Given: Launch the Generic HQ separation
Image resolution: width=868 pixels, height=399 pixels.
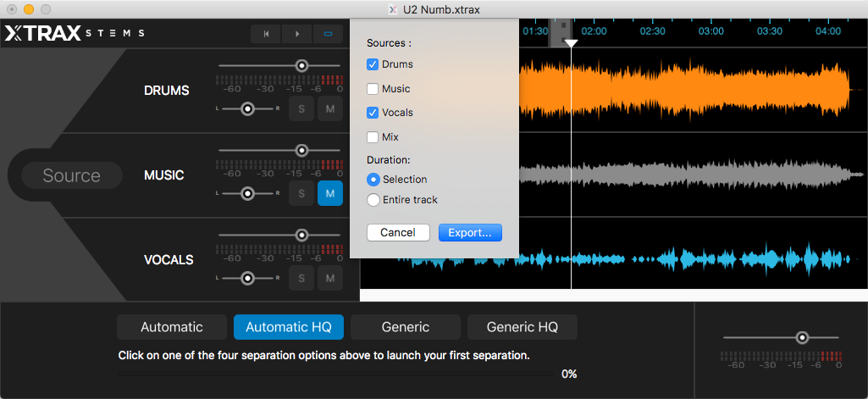Looking at the screenshot, I should coord(522,327).
